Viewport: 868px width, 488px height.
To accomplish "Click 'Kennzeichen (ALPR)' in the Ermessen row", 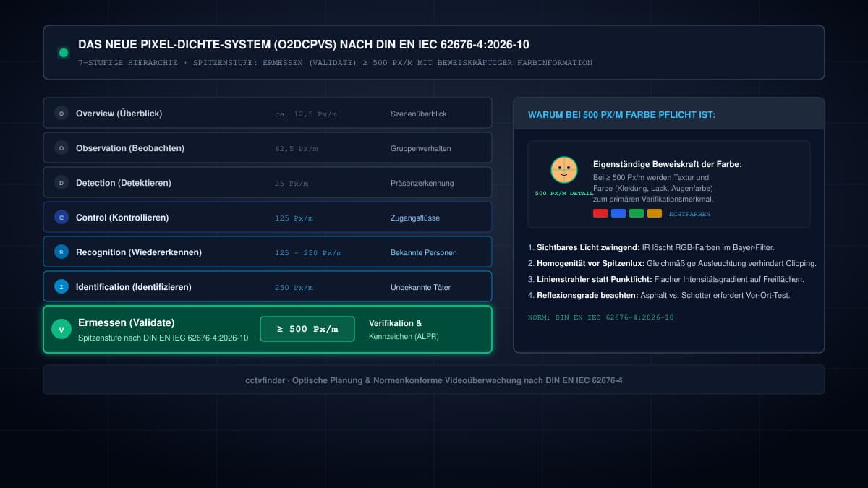I will [404, 337].
